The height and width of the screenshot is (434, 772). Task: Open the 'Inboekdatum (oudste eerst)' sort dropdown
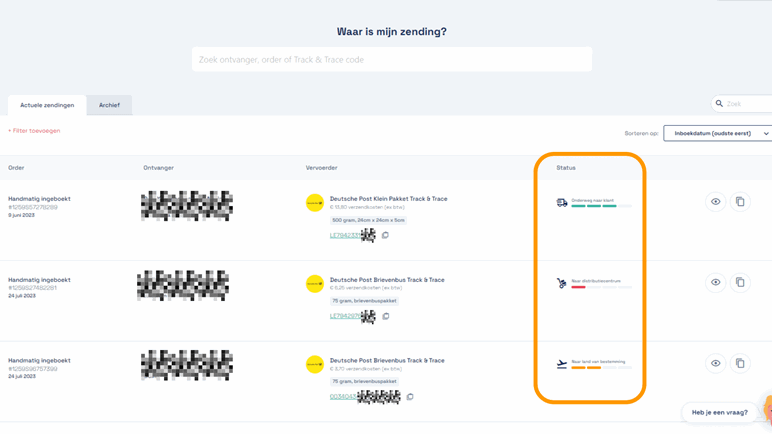(x=718, y=133)
